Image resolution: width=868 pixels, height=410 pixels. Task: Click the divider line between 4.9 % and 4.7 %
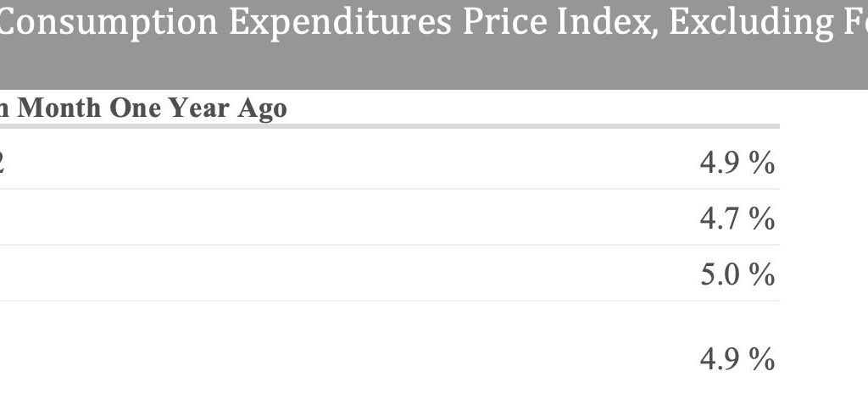tap(390, 189)
